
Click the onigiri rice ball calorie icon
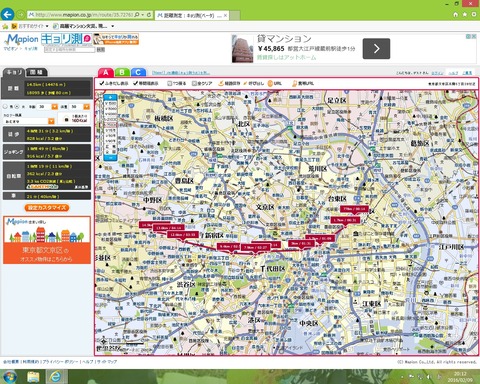click(66, 119)
